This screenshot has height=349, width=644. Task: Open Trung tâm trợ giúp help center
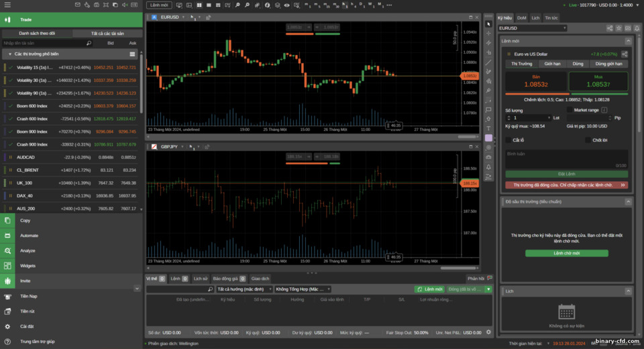[71, 342]
